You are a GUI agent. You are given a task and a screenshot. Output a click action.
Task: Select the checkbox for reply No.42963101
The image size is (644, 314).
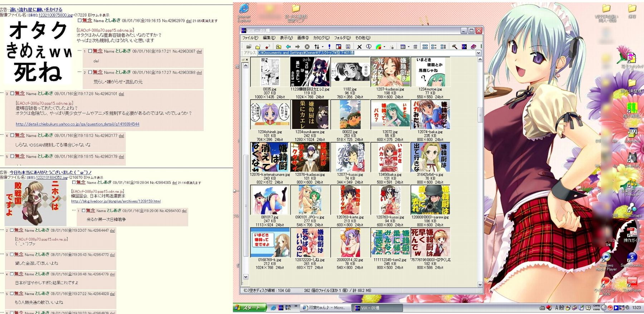(x=12, y=93)
